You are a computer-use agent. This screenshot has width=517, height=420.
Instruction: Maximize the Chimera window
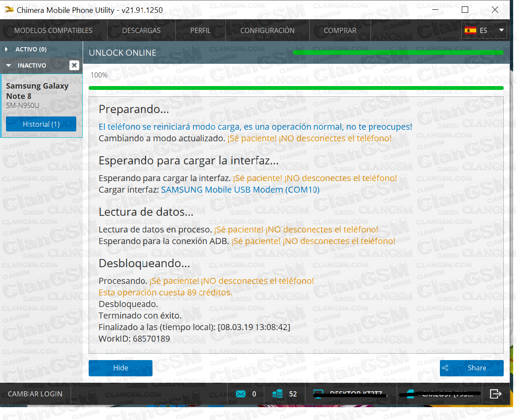465,10
